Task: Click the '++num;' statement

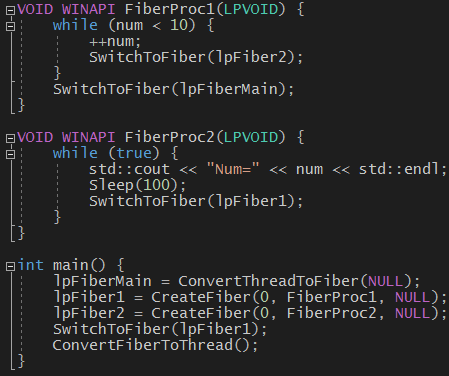Action: [115, 41]
